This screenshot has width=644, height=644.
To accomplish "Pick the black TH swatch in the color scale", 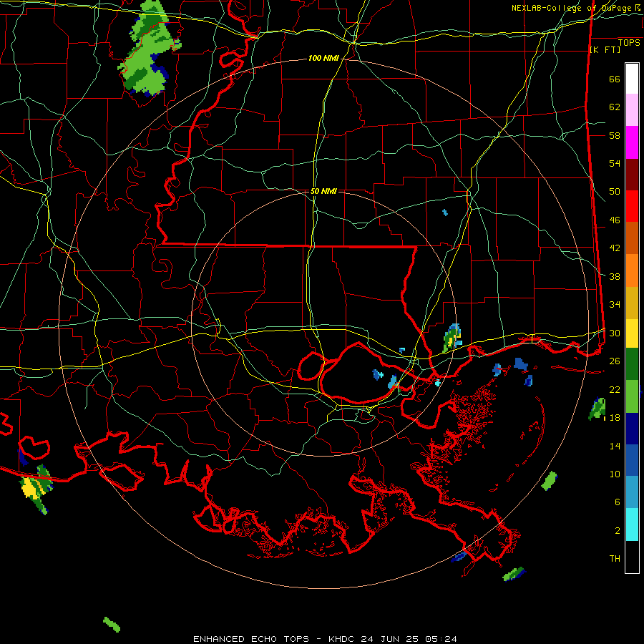I will pyautogui.click(x=632, y=557).
